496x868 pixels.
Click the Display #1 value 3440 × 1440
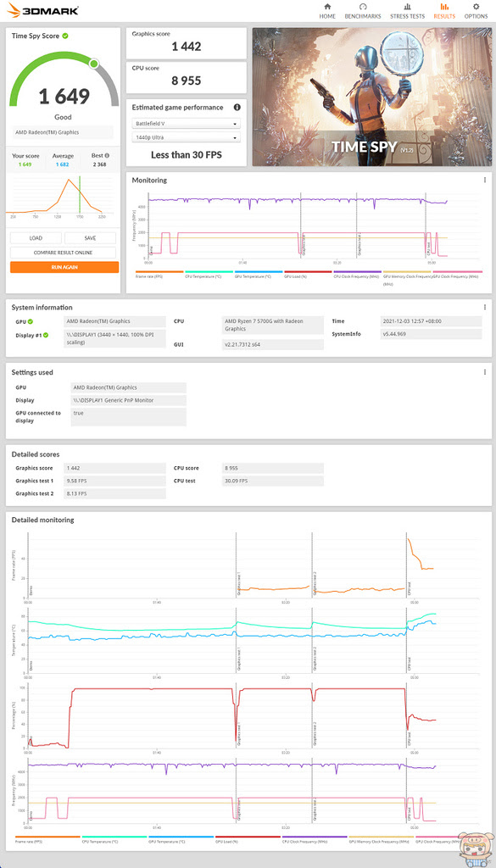click(x=114, y=338)
